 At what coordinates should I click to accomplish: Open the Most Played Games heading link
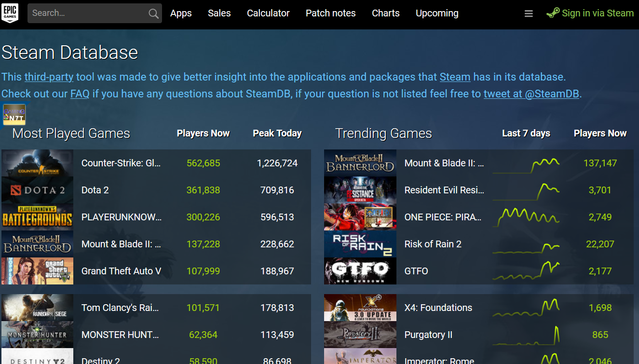71,134
